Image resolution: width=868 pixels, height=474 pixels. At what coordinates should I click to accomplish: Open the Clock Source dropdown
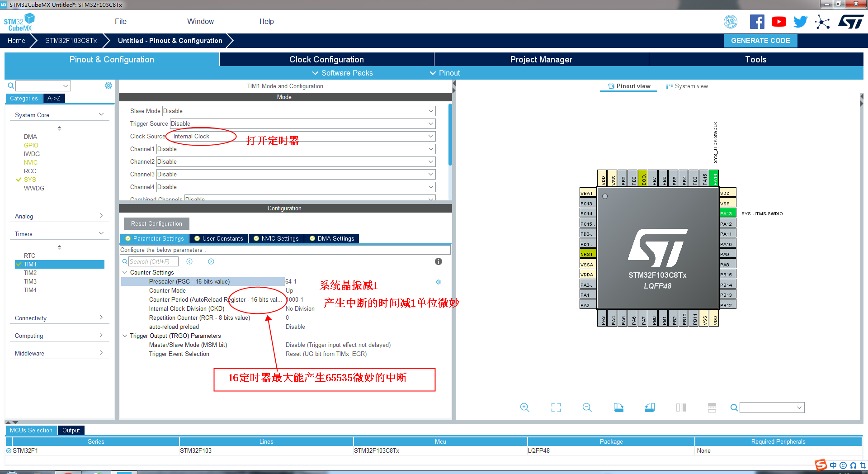[x=304, y=136]
